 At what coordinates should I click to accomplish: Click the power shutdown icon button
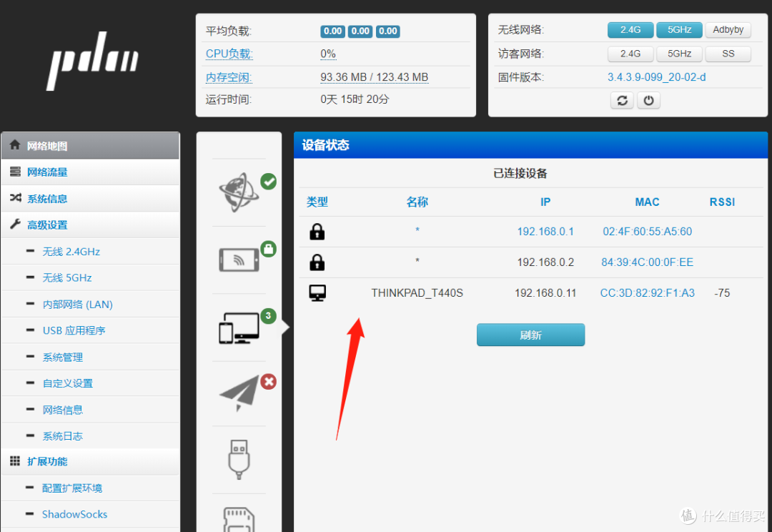(649, 101)
